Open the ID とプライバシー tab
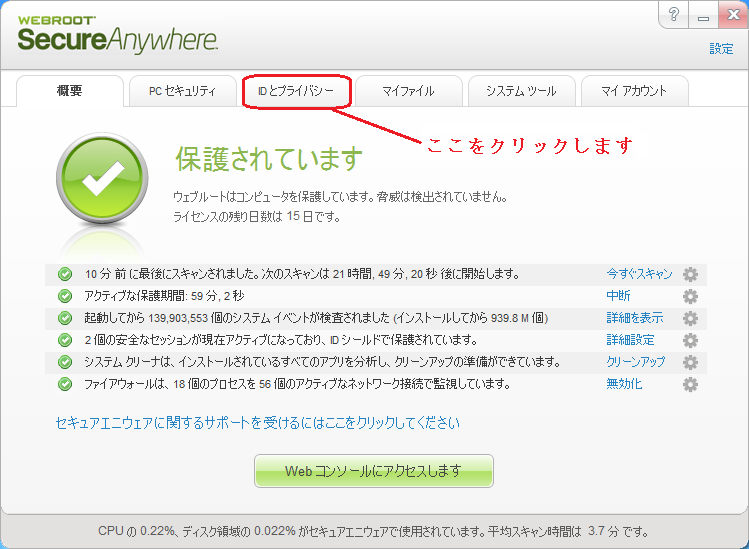The image size is (749, 549). 296,91
